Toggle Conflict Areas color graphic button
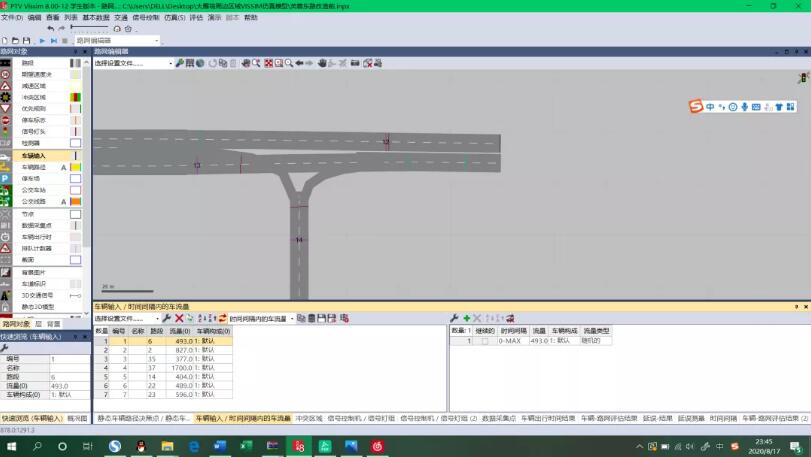The image size is (811, 457). tap(76, 97)
